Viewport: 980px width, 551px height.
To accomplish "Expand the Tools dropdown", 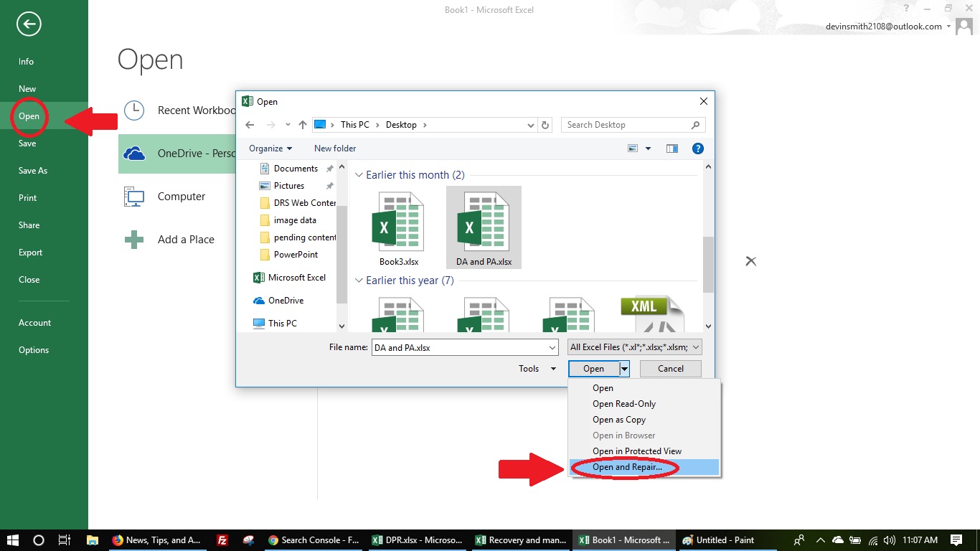I will click(x=537, y=369).
